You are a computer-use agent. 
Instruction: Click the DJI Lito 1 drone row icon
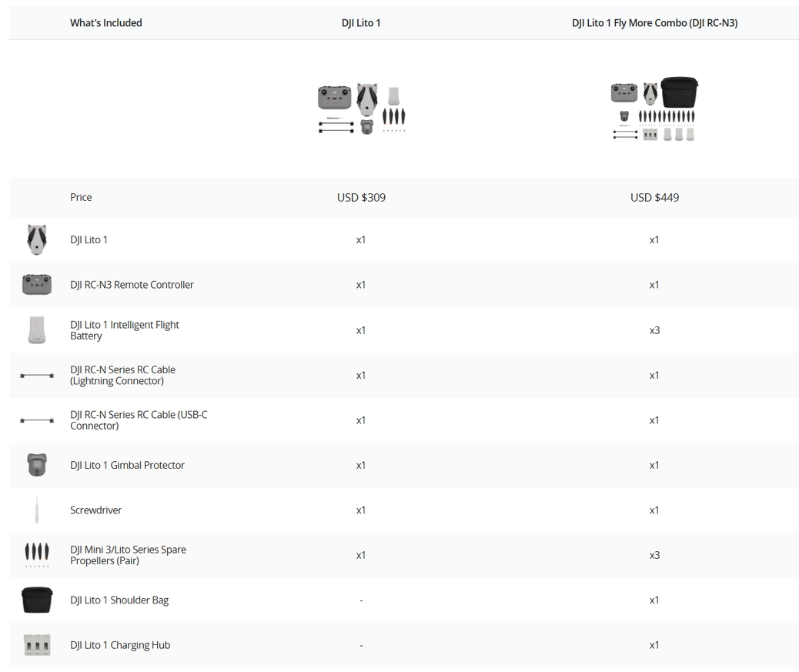(x=37, y=239)
